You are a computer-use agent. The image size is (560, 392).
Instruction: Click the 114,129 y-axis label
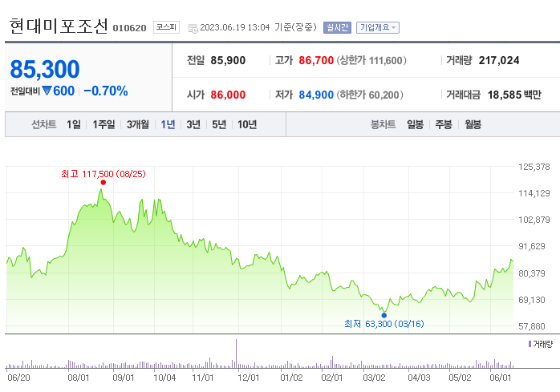[x=534, y=193]
